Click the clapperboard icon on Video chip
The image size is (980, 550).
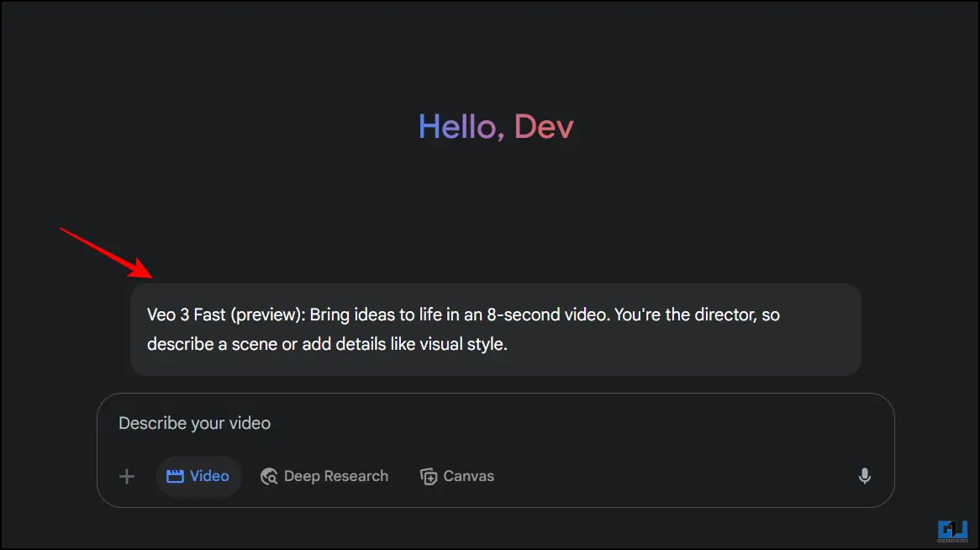point(175,476)
